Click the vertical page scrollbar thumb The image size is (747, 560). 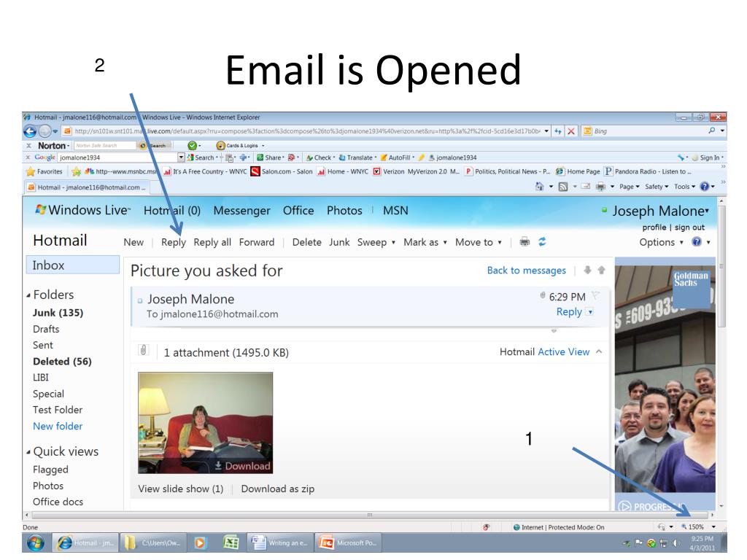click(x=721, y=265)
